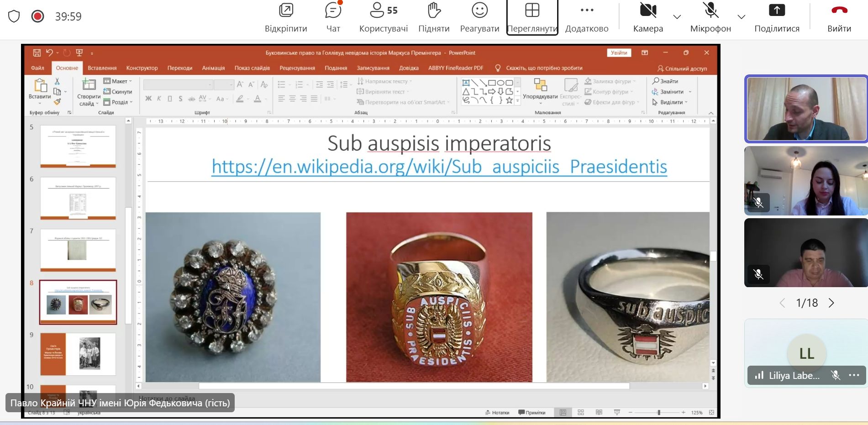
Task: Click the zoom slider in status bar
Action: [659, 412]
